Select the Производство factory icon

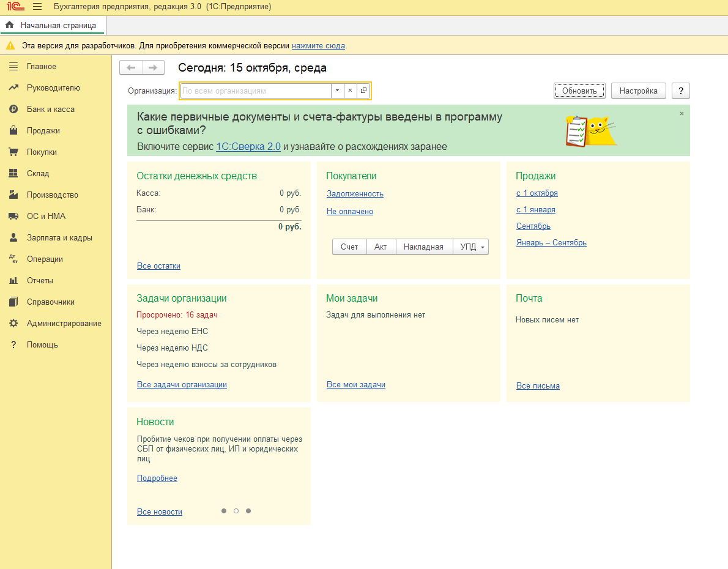[x=13, y=195]
